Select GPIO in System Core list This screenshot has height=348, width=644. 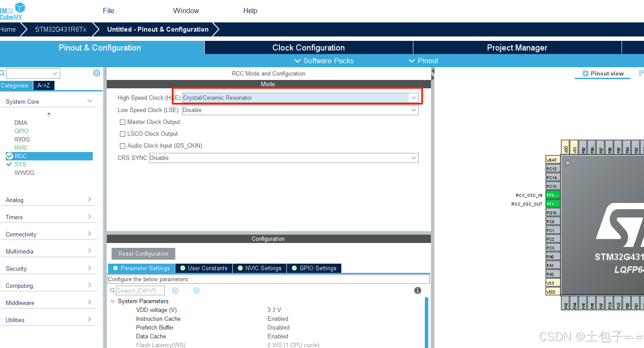22,131
